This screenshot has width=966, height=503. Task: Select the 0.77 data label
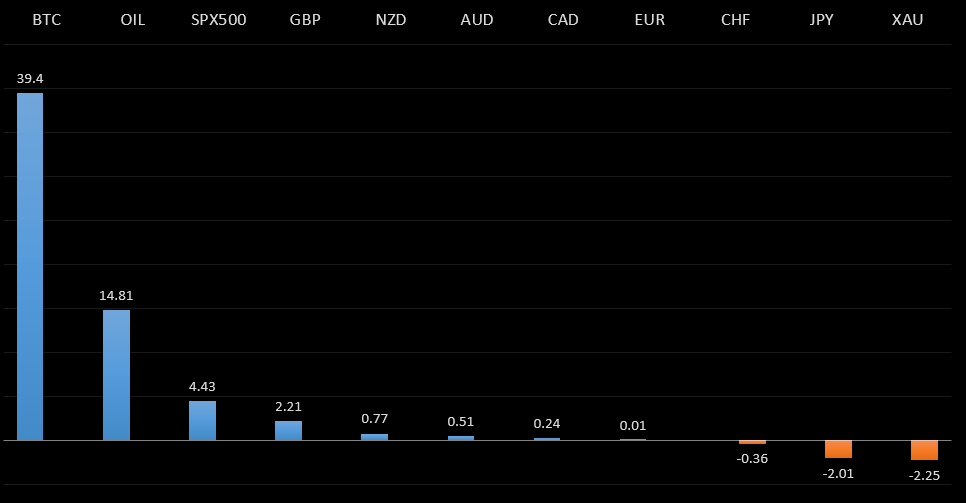(x=374, y=419)
